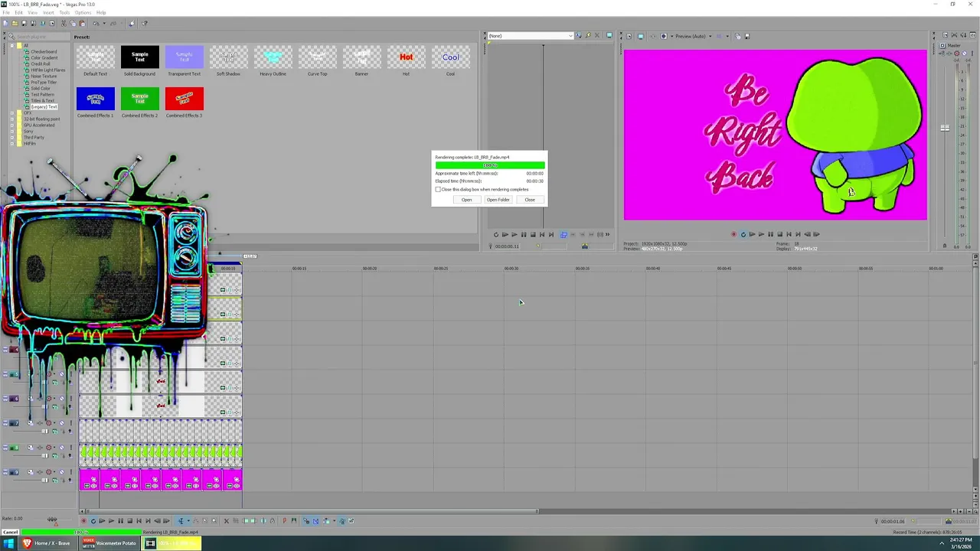The height and width of the screenshot is (551, 980).
Task: Expand the 32-bit floating point folder
Action: point(12,119)
